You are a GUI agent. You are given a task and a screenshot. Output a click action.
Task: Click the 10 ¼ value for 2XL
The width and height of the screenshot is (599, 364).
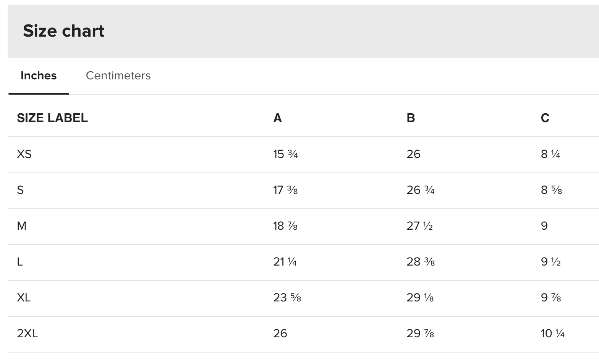tap(552, 333)
